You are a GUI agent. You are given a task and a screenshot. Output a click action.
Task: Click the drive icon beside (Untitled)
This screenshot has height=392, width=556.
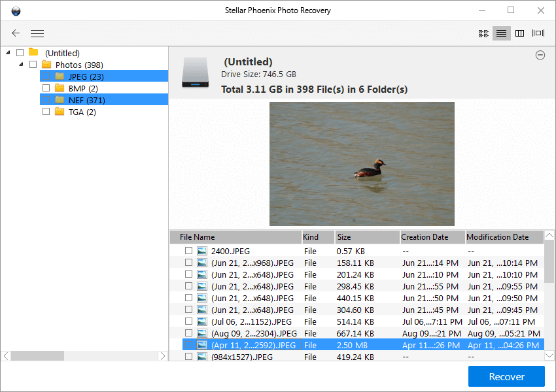pos(196,73)
